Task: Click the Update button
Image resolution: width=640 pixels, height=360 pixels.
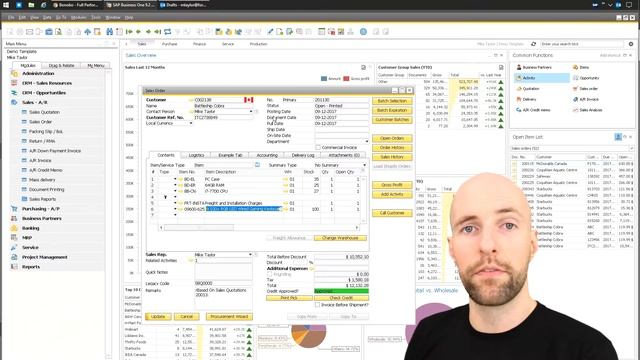Action: (x=158, y=316)
